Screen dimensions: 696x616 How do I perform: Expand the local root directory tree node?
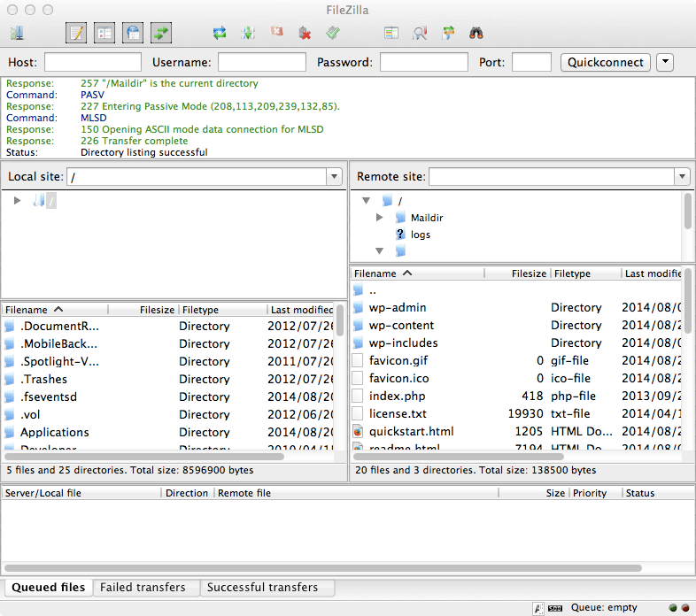click(18, 201)
